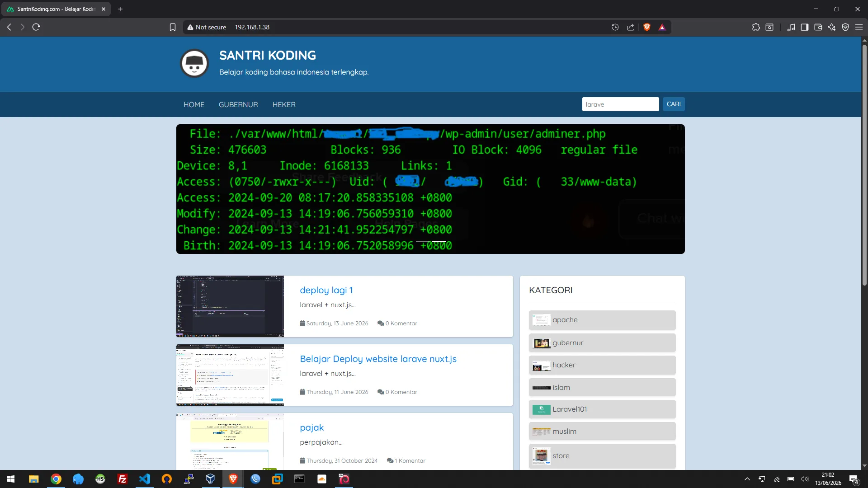Viewport: 868px width, 488px height.
Task: Open the Brave Wallet icon
Action: click(x=818, y=27)
